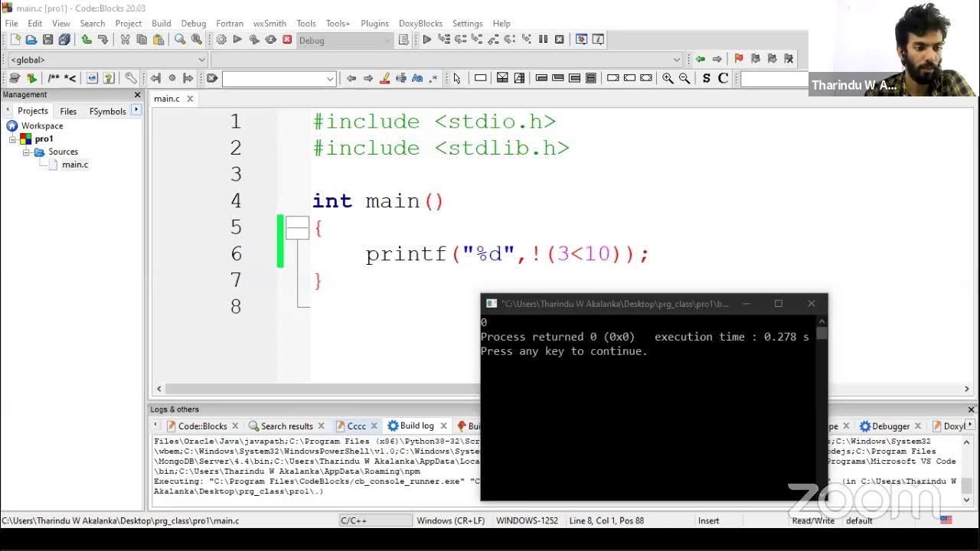This screenshot has height=551, width=980.
Task: Click the green Jump back arrow
Action: [700, 59]
